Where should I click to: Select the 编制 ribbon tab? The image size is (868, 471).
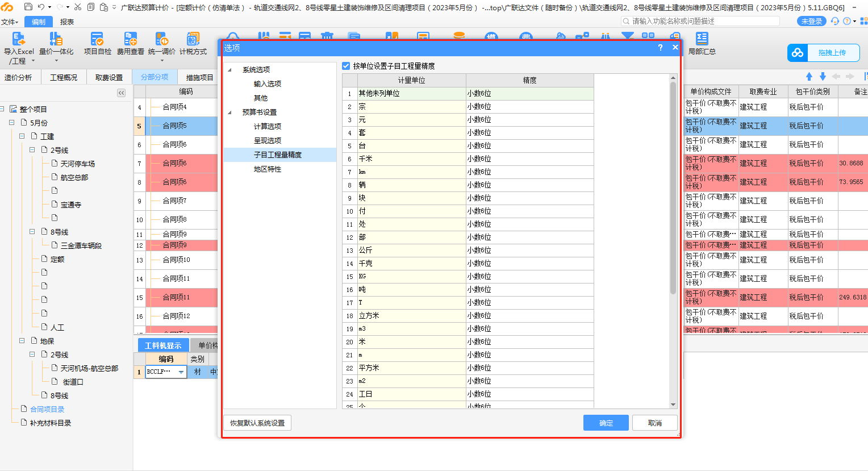tap(39, 22)
